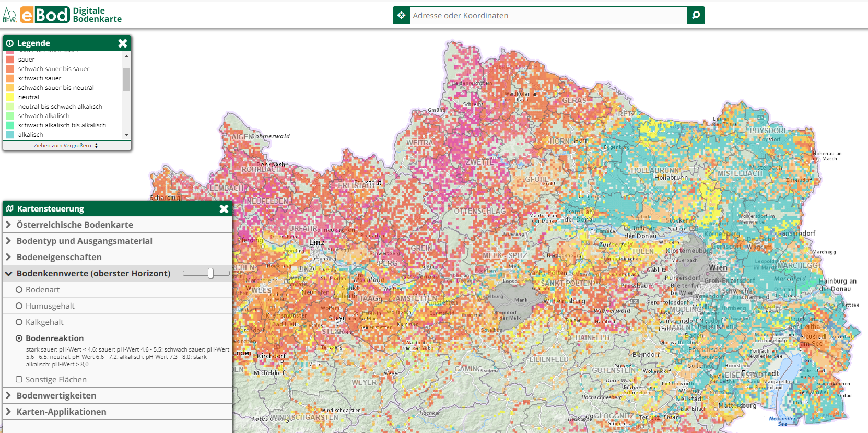The height and width of the screenshot is (433, 868).
Task: Click the Legende info icon
Action: [9, 43]
